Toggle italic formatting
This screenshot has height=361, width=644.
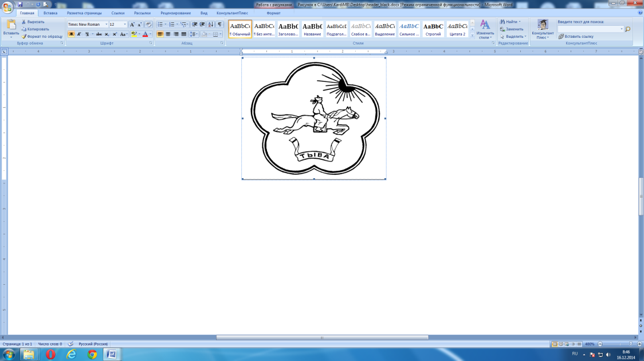[79, 34]
